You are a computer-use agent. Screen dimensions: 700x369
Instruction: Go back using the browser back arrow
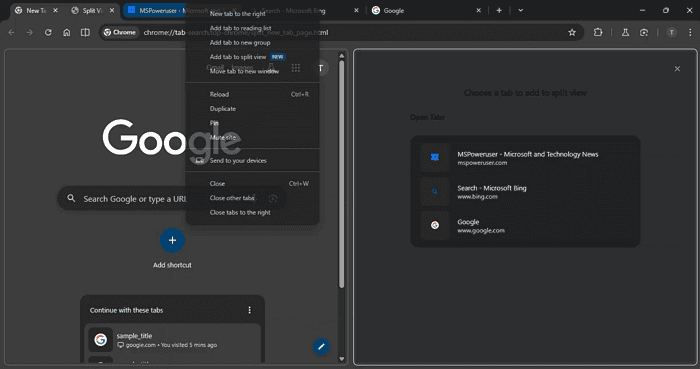pos(12,32)
